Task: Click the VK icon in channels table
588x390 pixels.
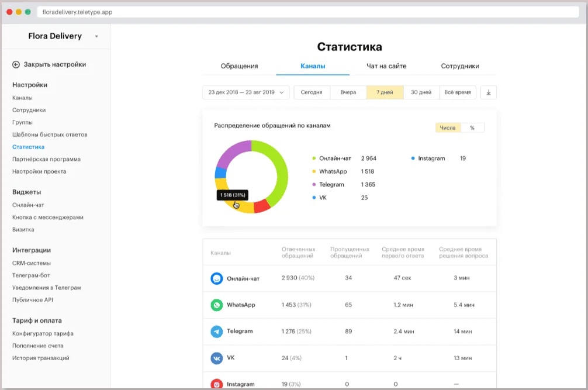Action: coord(217,358)
